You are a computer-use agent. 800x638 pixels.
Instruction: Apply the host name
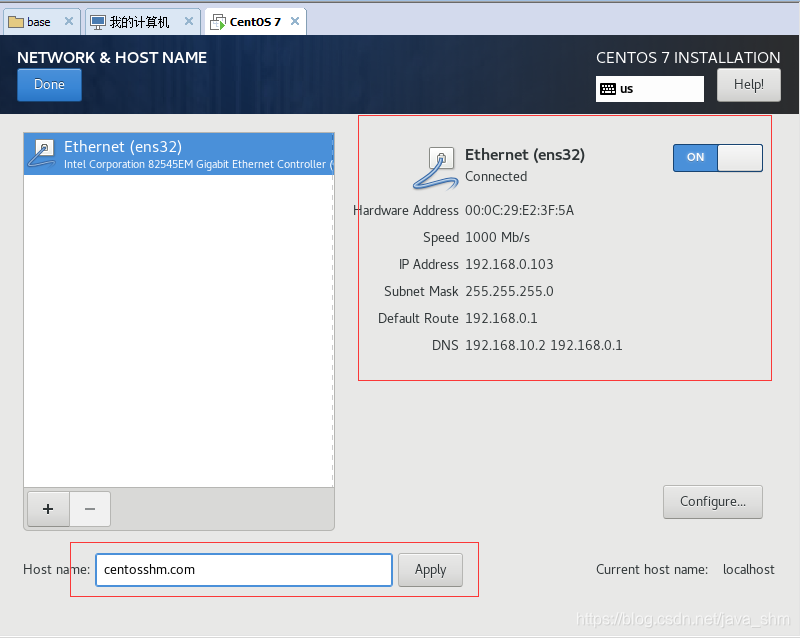[430, 570]
